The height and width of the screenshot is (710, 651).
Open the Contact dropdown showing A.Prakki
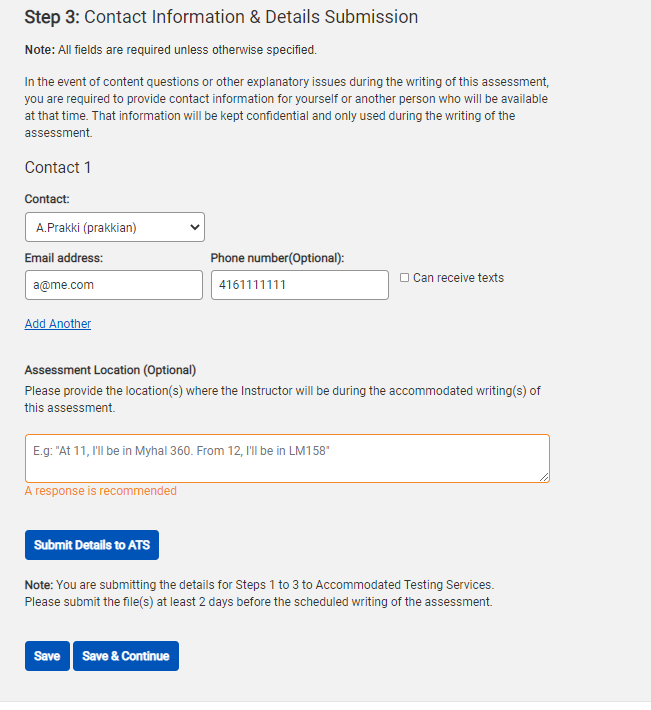(x=114, y=228)
